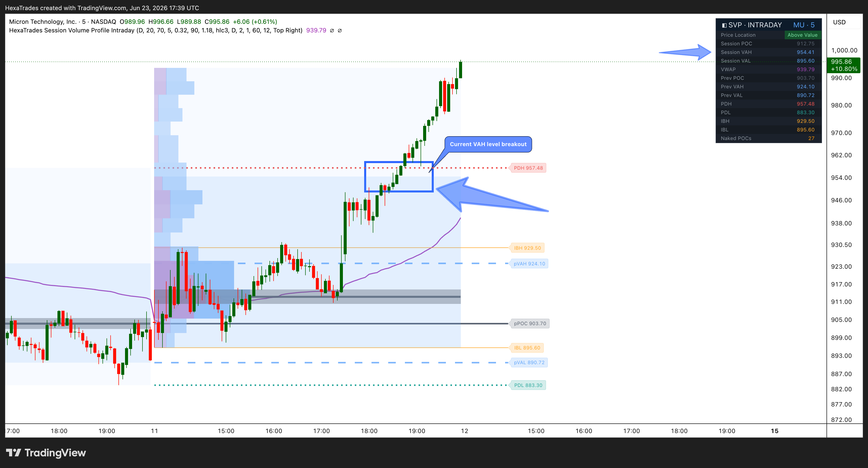Click the MU · 5 panel label

[804, 25]
